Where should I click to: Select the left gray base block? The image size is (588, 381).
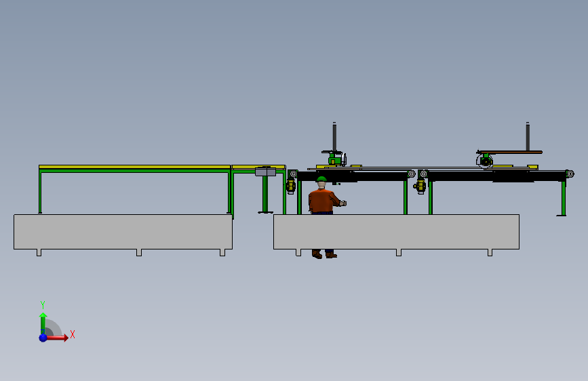[x=123, y=232]
